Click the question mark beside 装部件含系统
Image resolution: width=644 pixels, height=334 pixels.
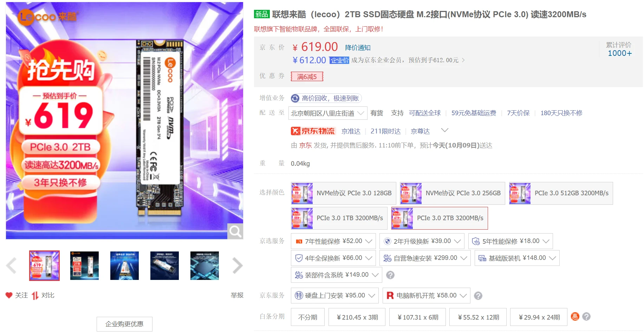[x=390, y=275]
